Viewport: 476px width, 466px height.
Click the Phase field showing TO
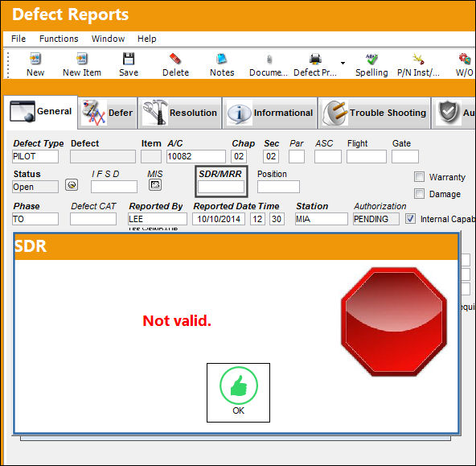coord(35,219)
